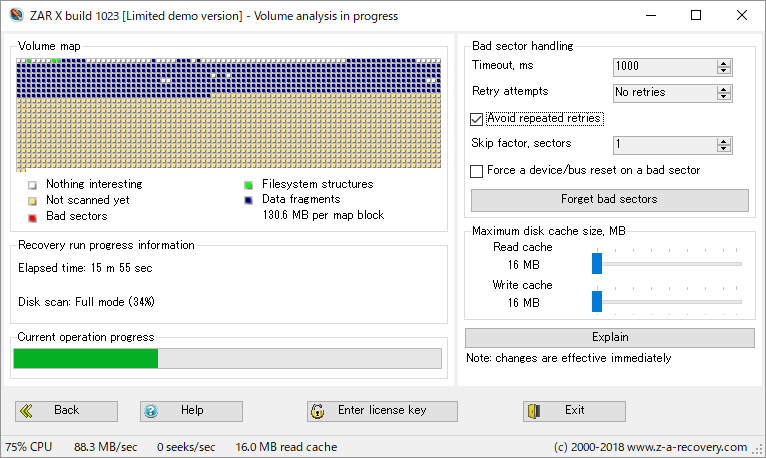Click the door Exit icon
This screenshot has width=766, height=458.
(x=535, y=411)
